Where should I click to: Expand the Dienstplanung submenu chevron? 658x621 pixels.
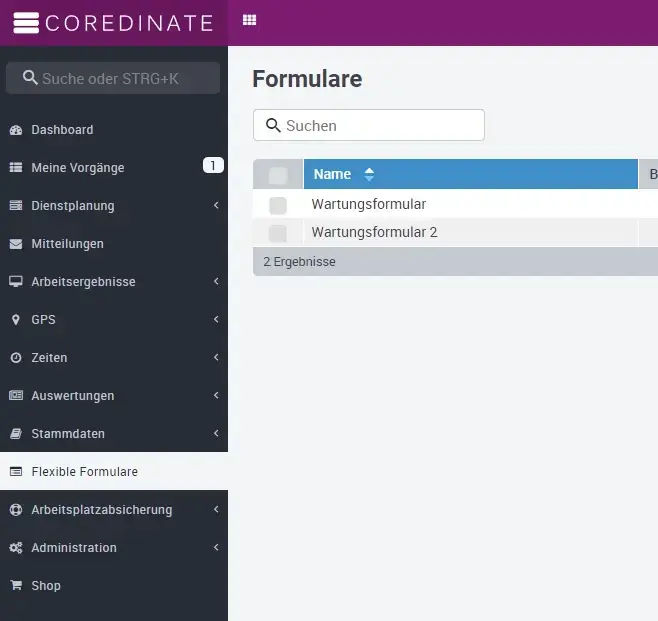[216, 206]
